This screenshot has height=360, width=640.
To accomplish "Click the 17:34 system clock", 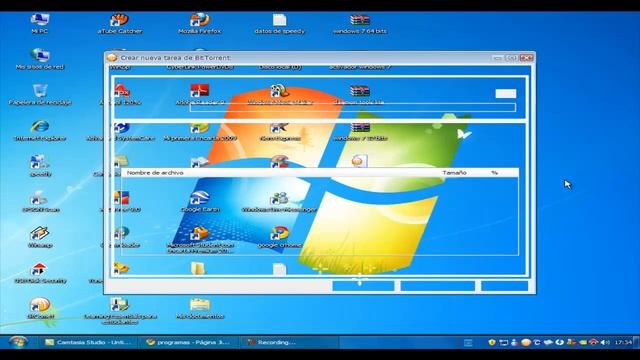I will click(x=623, y=342).
